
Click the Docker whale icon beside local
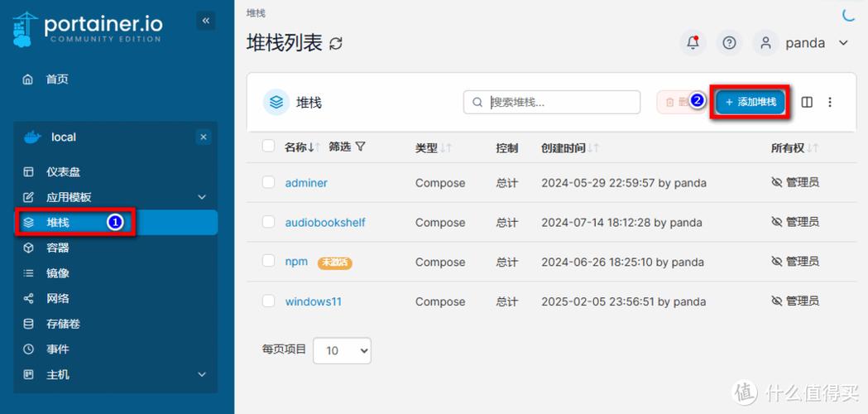(32, 137)
